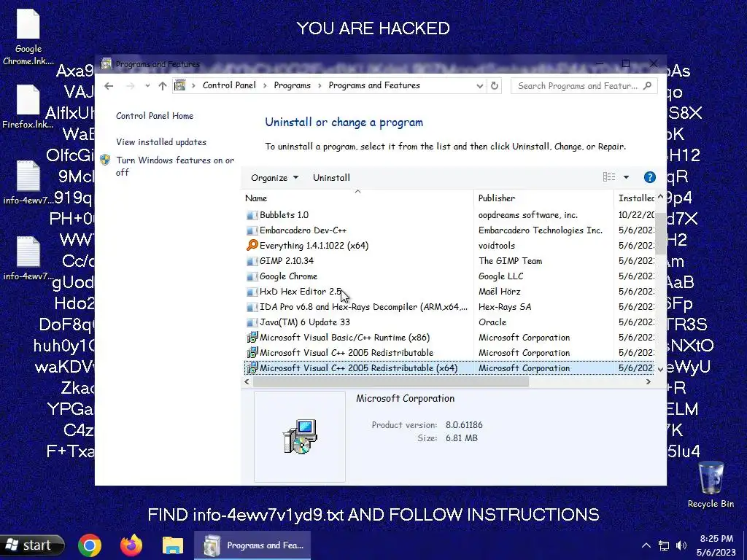Image resolution: width=747 pixels, height=560 pixels.
Task: Select Programs in the breadcrumb path
Action: [292, 85]
